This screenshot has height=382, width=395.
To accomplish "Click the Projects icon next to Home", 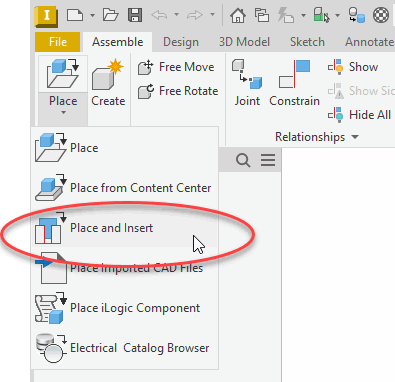I will click(262, 15).
